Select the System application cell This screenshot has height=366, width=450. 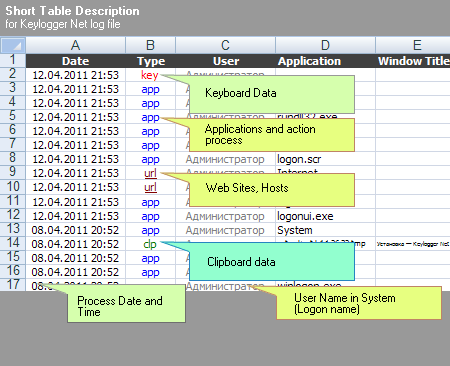point(326,230)
